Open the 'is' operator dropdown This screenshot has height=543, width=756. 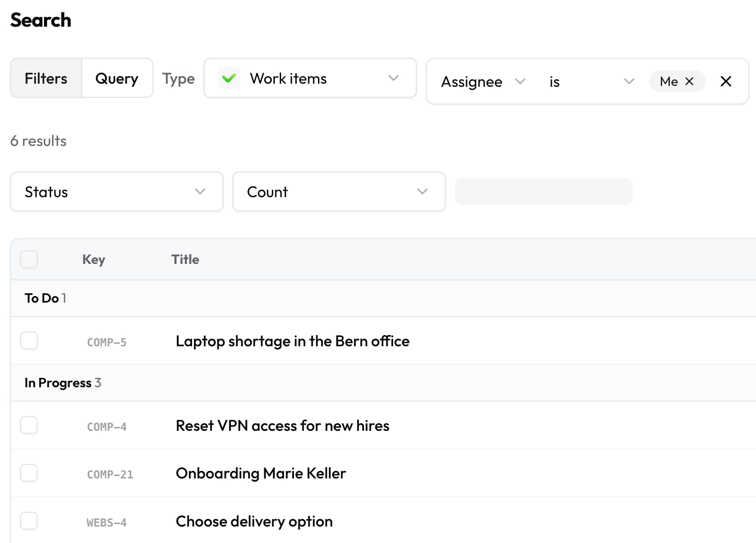pos(592,81)
